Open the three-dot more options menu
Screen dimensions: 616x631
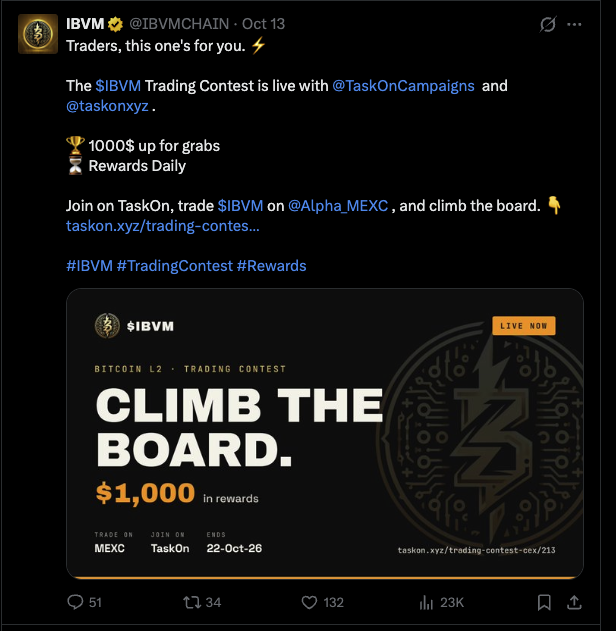(x=574, y=25)
